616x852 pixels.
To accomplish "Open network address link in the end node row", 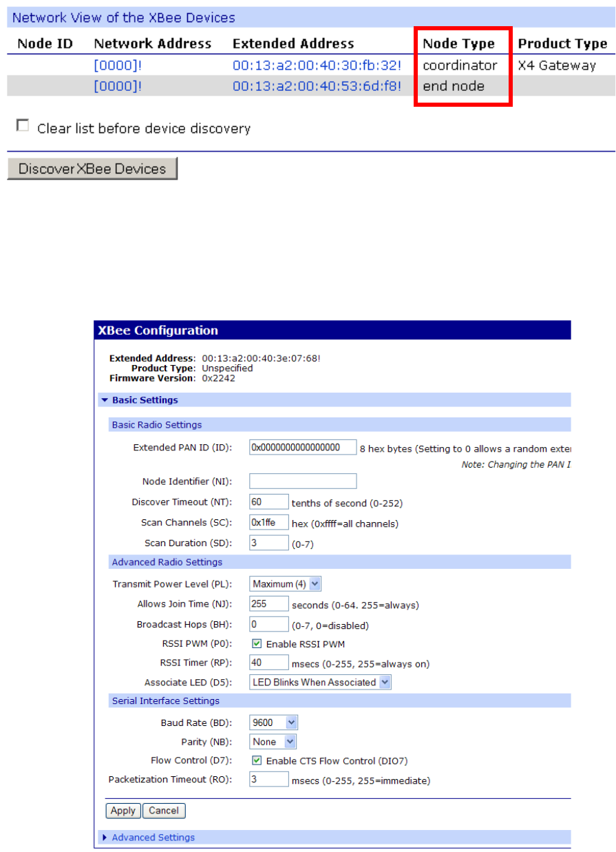I will (118, 87).
